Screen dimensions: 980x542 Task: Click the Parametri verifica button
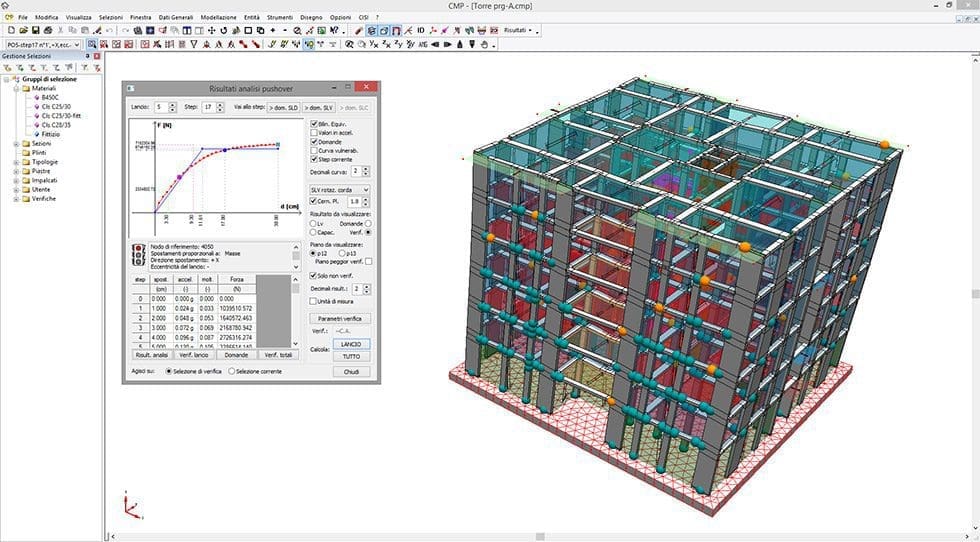340,318
